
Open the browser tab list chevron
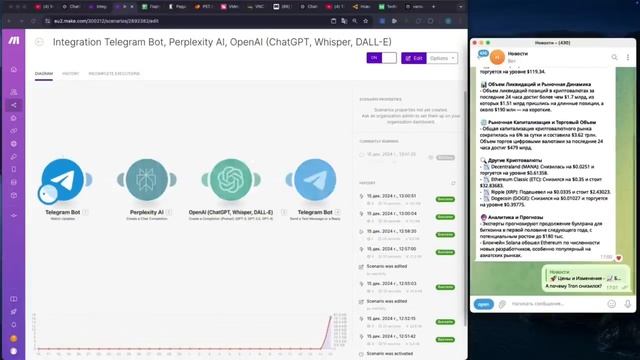(461, 7)
